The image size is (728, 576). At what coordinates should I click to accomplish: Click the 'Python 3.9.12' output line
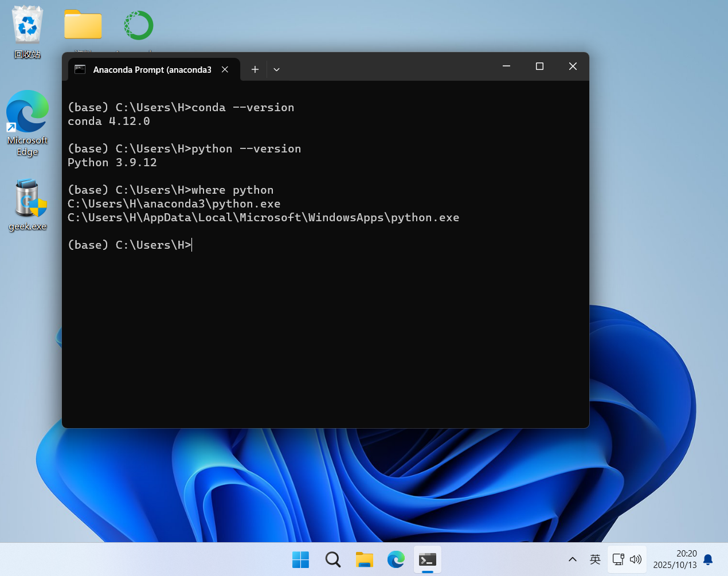click(112, 162)
